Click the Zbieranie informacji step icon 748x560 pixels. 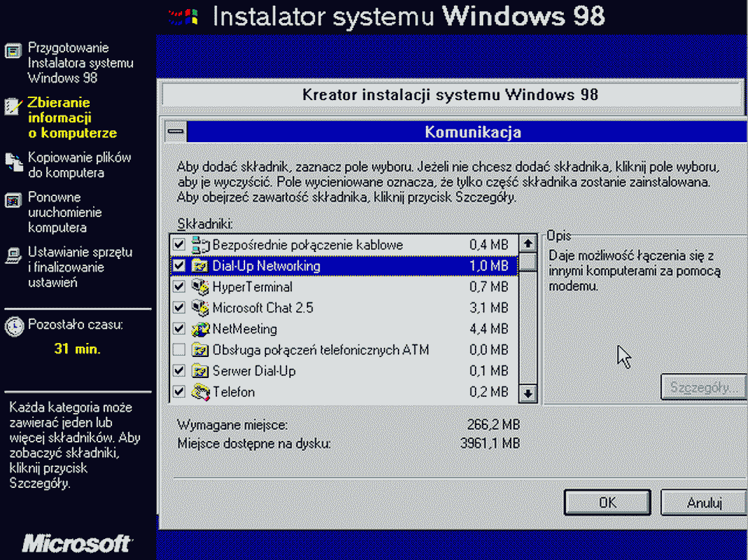(x=13, y=106)
